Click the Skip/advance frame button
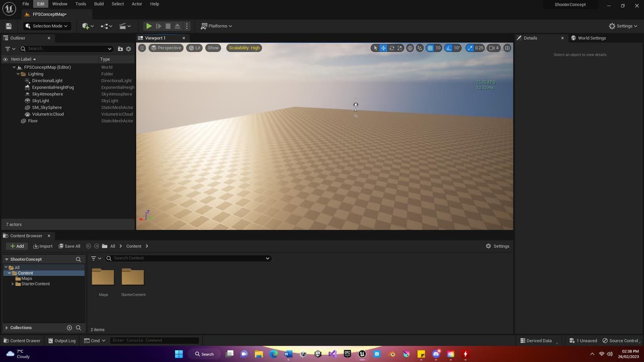 point(158,26)
